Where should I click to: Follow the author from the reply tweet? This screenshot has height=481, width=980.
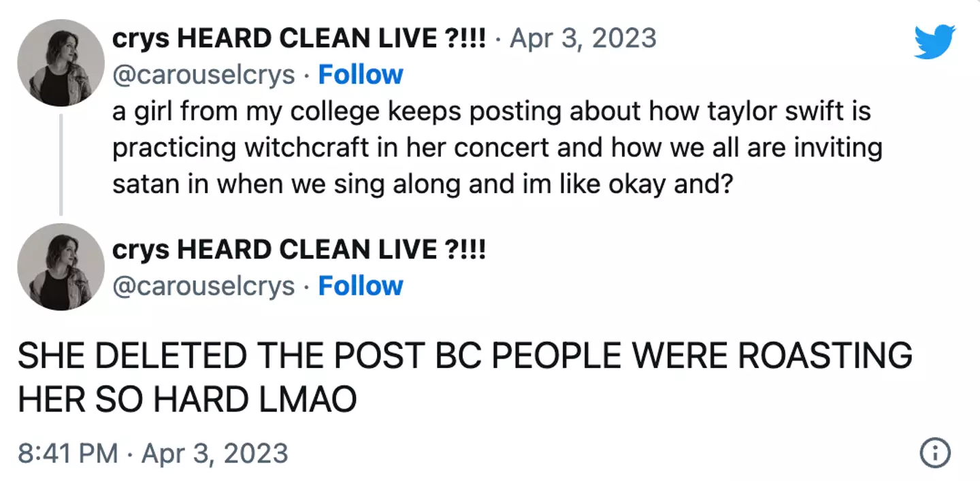[x=361, y=286]
